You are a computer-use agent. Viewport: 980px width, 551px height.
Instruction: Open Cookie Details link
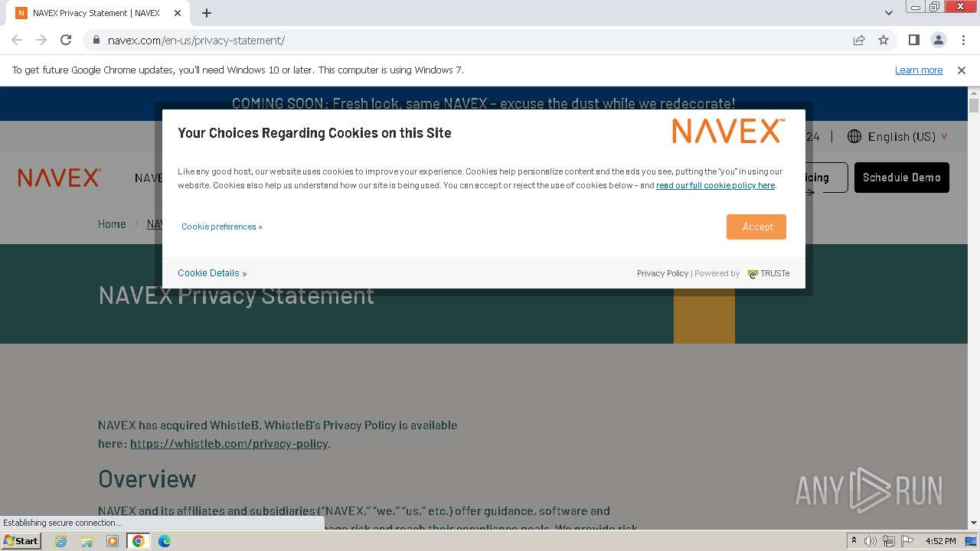click(212, 273)
